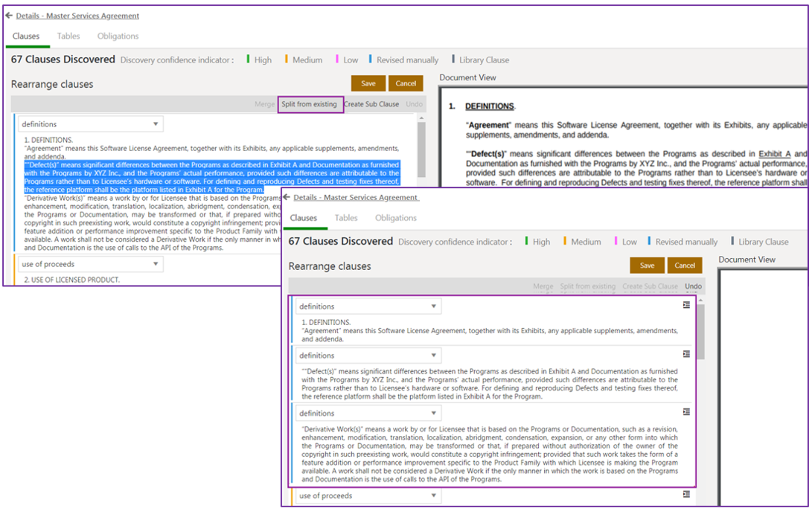Click Split from existing in the background toolbar
Image resolution: width=812 pixels, height=511 pixels.
pyautogui.click(x=310, y=104)
